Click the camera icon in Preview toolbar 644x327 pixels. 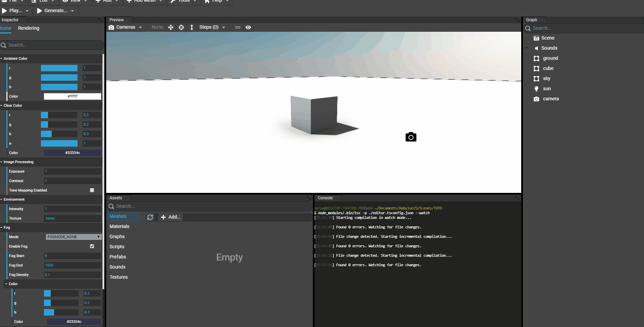click(111, 27)
